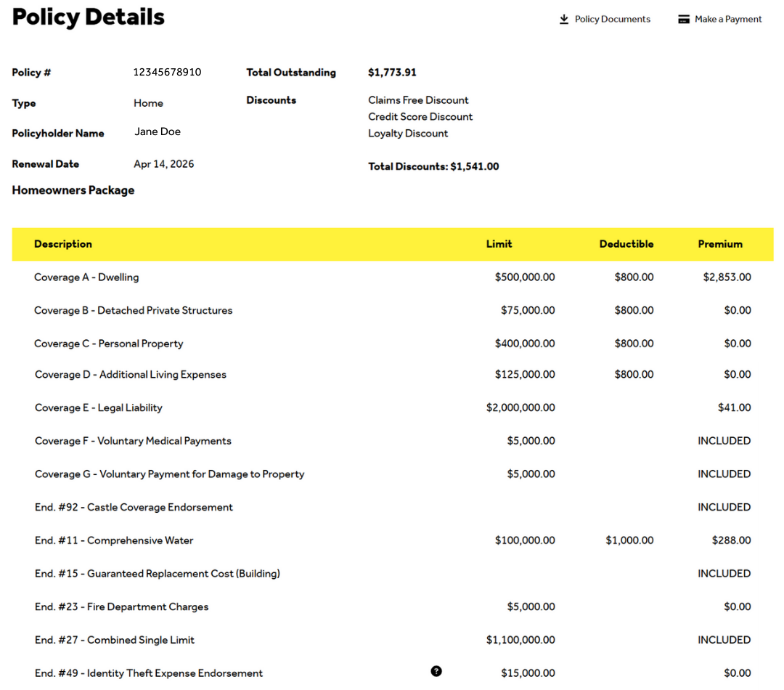The height and width of the screenshot is (690, 784).
Task: Select Coverage E - Legal Liability row label
Action: click(99, 408)
